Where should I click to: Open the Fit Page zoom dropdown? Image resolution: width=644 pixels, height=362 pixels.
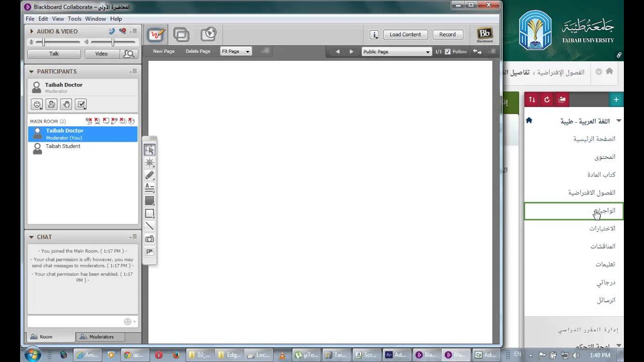235,51
